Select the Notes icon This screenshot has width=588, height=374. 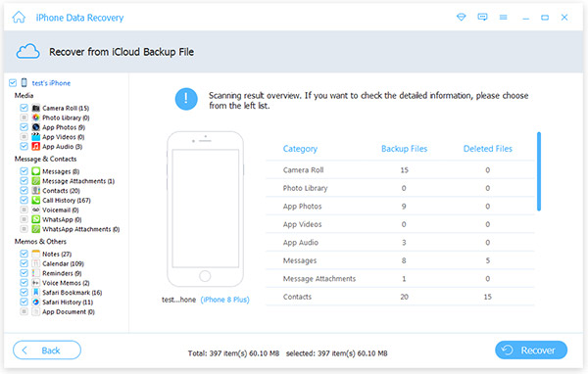pos(35,254)
